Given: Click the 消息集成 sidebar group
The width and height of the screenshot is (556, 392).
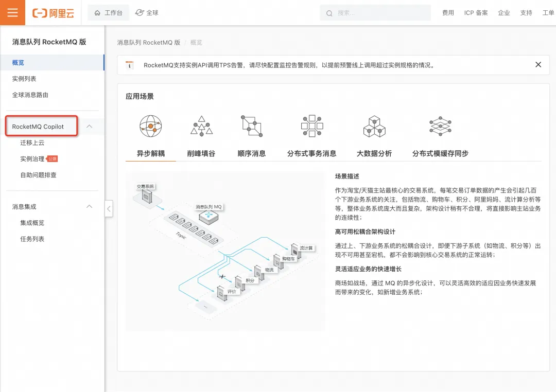Looking at the screenshot, I should click(24, 207).
